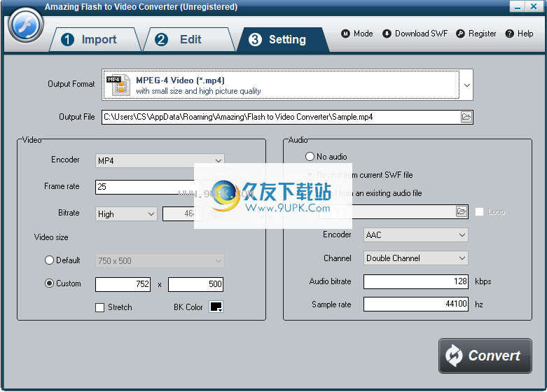
Task: Open the 750 x 500 size dropdown
Action: tap(160, 261)
